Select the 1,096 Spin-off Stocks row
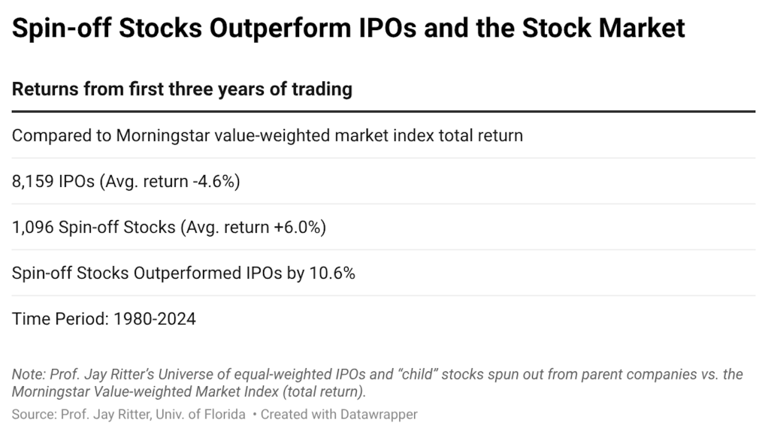The image size is (768, 435). tap(384, 227)
